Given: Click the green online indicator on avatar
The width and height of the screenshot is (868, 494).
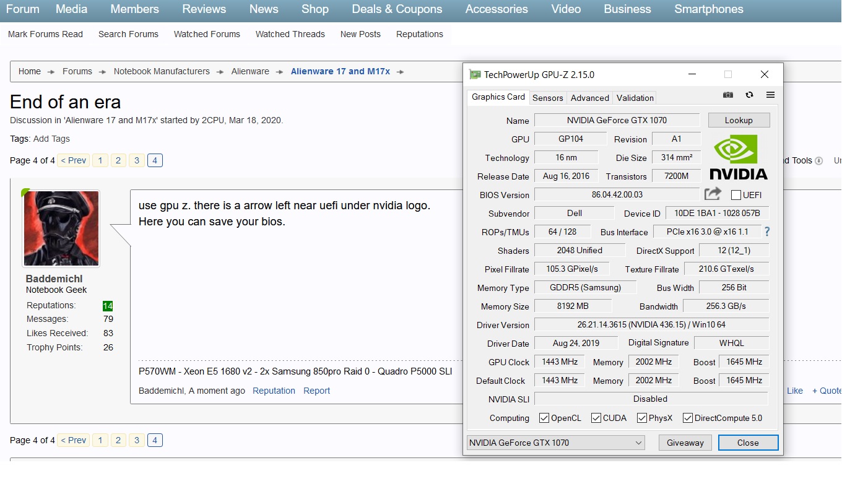Looking at the screenshot, I should tap(25, 193).
